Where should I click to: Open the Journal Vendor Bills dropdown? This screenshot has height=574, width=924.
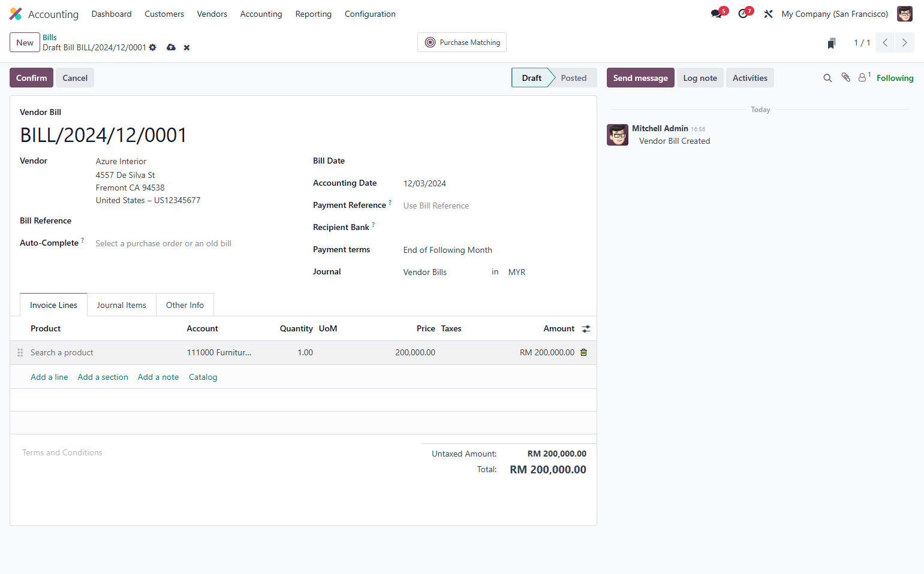pyautogui.click(x=444, y=272)
